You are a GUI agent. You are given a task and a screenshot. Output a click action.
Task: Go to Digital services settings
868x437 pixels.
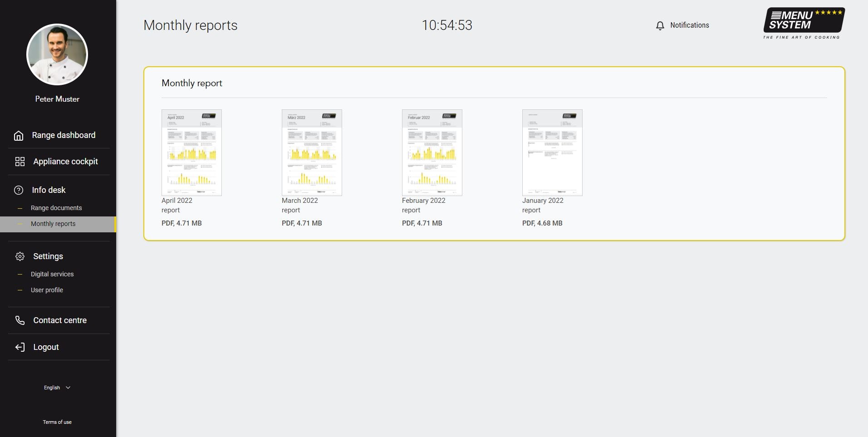(52, 274)
